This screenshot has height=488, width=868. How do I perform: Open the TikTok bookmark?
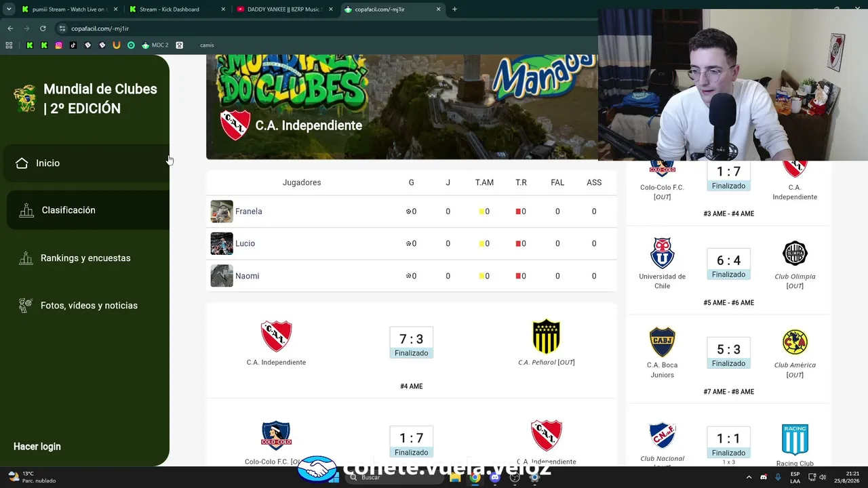pyautogui.click(x=73, y=45)
